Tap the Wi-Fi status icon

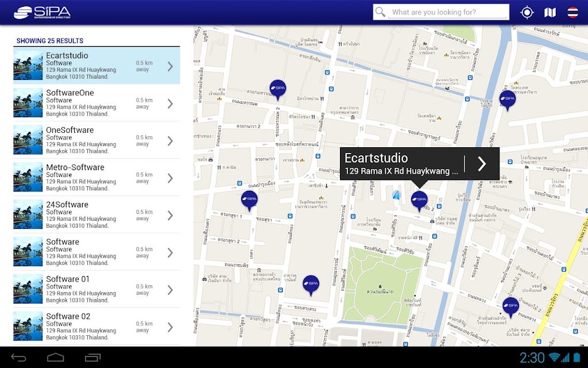coord(554,358)
